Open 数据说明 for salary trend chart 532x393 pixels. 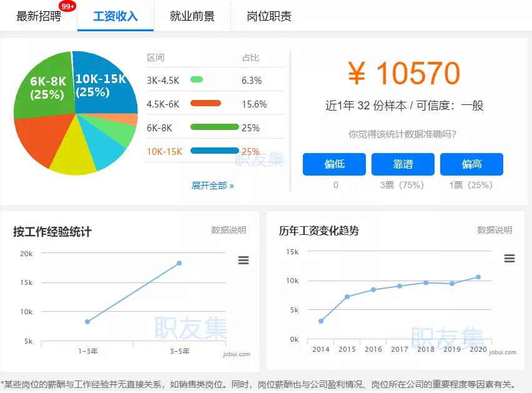[495, 231]
